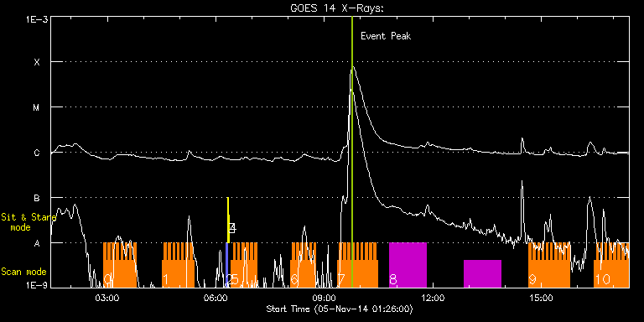Select orange scan block labeled 7
Screen dimensions: 644x322
tap(358, 265)
